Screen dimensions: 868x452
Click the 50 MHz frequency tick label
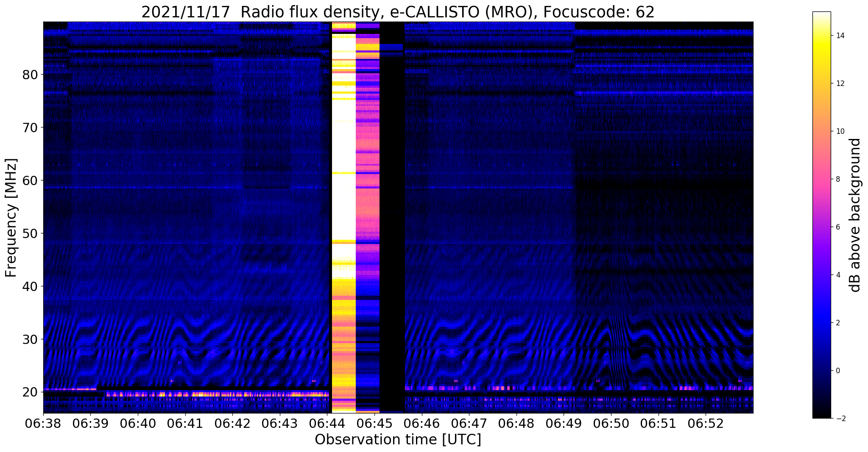click(x=30, y=233)
